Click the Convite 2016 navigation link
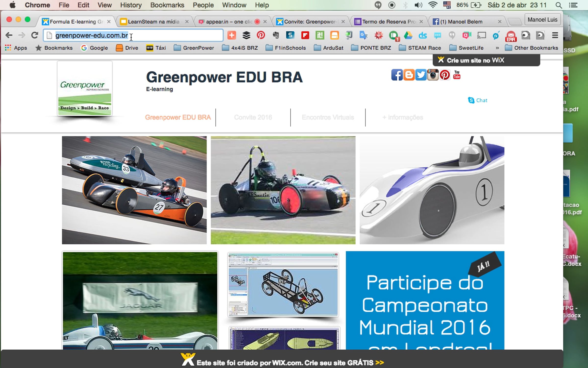This screenshot has height=368, width=588. [253, 117]
